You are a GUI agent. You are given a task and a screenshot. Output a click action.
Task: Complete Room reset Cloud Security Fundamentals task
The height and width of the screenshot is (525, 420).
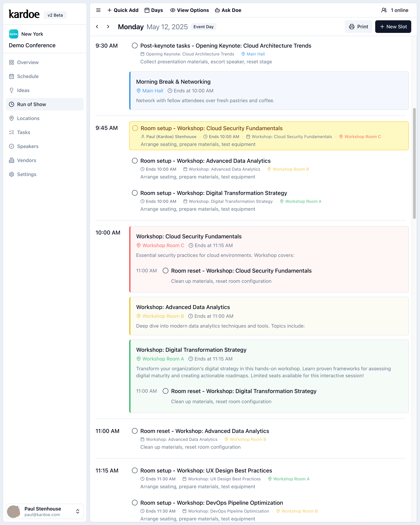click(x=166, y=271)
